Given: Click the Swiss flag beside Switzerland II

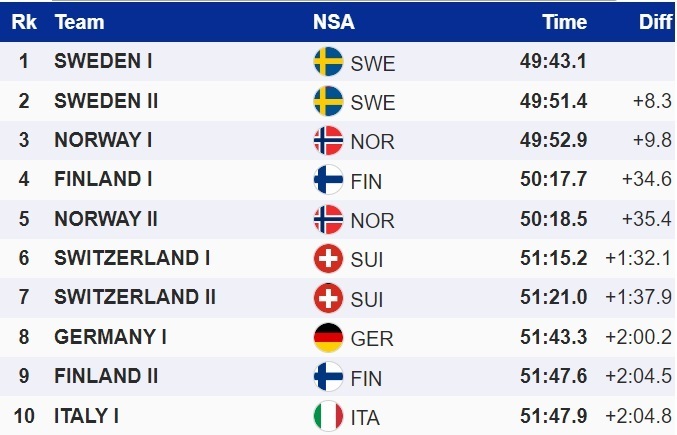Looking at the screenshot, I should point(329,298).
